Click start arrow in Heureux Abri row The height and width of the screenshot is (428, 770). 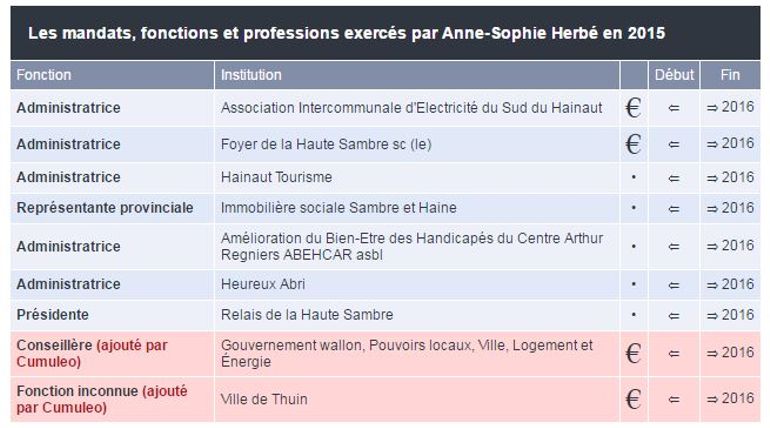click(674, 284)
